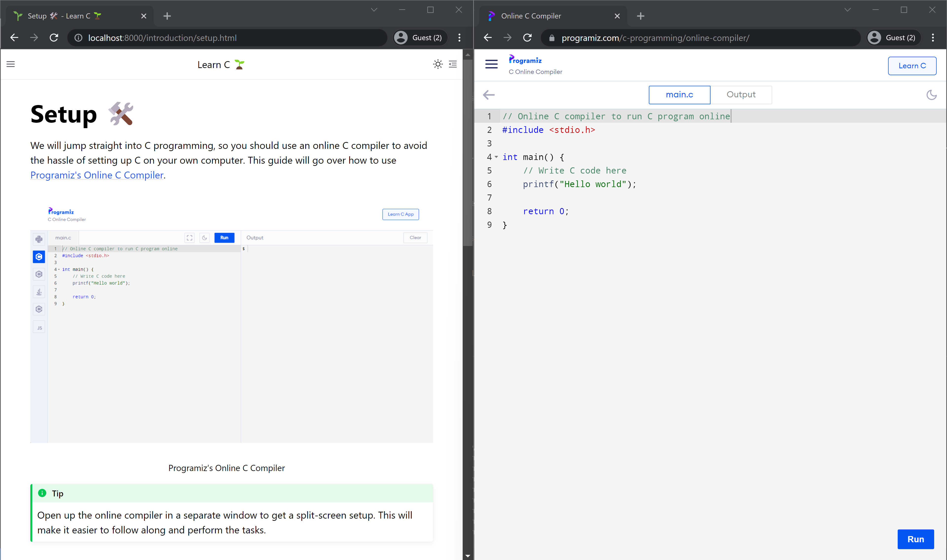Follow the Programiz's Online C Compiler link
Viewport: 947px width, 560px height.
[97, 175]
